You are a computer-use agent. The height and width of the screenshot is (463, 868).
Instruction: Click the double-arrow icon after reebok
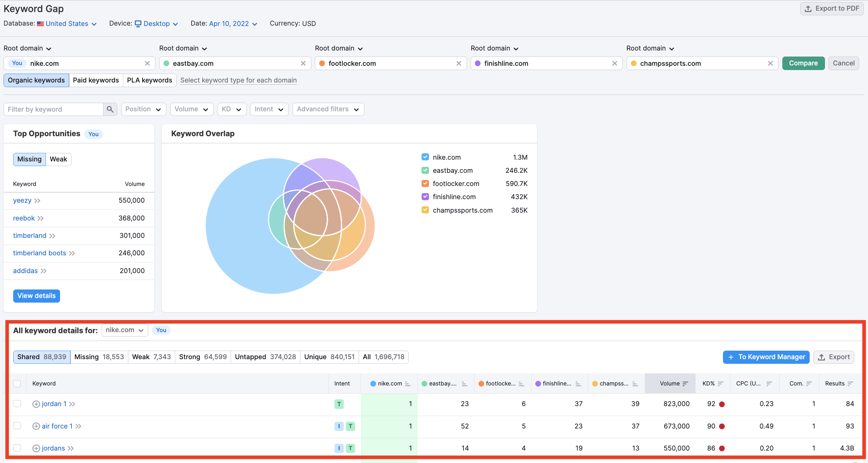click(41, 218)
